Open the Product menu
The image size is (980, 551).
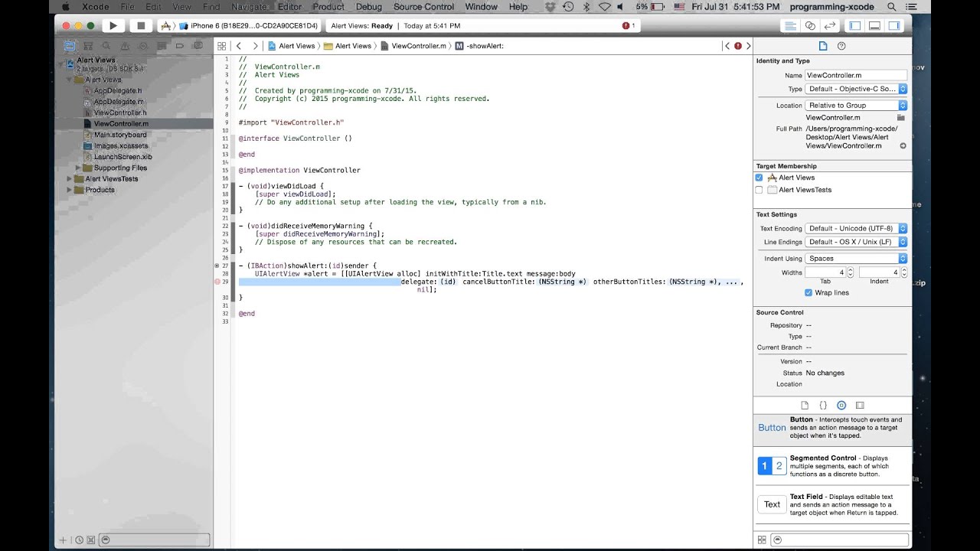328,7
